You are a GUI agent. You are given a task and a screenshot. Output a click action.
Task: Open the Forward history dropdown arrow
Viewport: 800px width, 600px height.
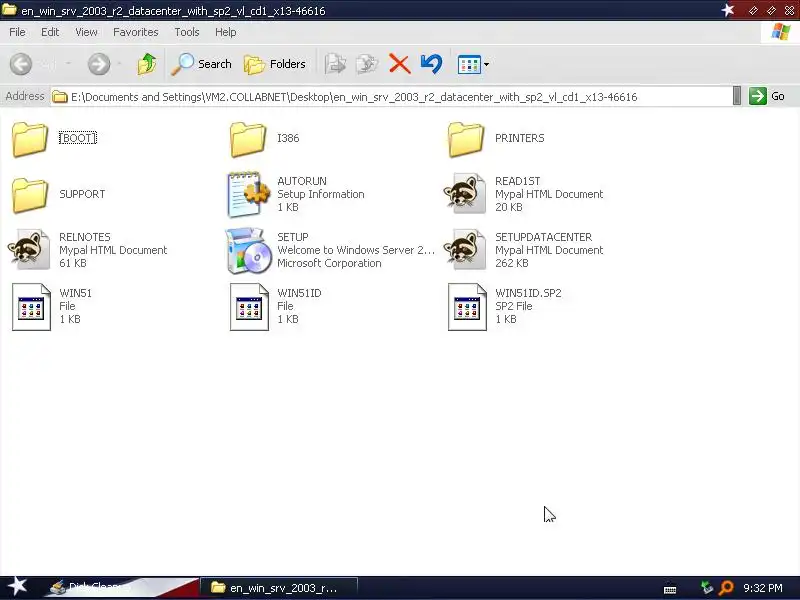pos(119,64)
